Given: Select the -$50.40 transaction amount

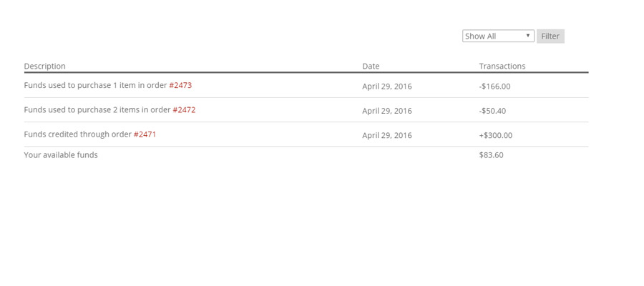Looking at the screenshot, I should (492, 111).
